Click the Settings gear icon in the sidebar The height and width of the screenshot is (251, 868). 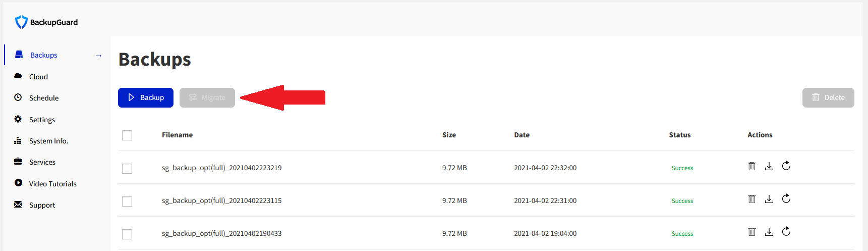click(x=18, y=119)
